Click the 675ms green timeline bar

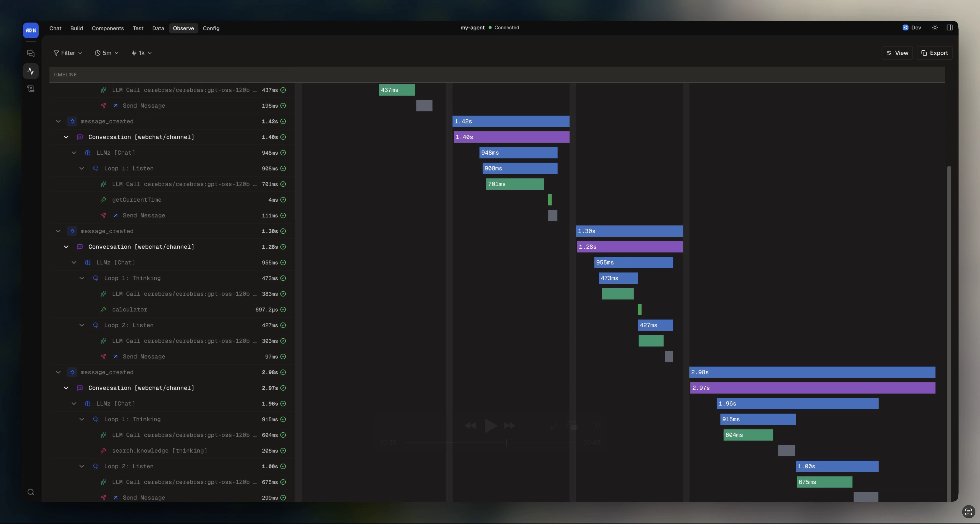[824, 482]
